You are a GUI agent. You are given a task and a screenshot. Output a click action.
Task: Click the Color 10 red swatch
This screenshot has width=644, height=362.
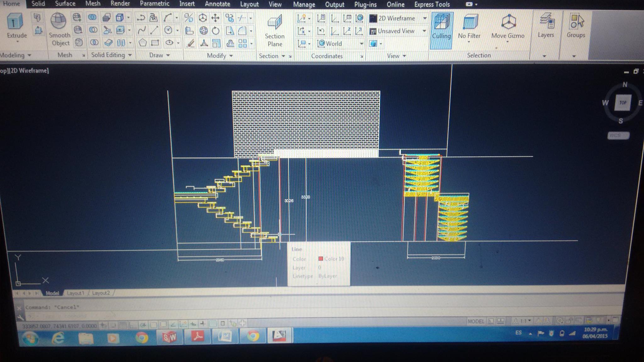click(x=321, y=259)
